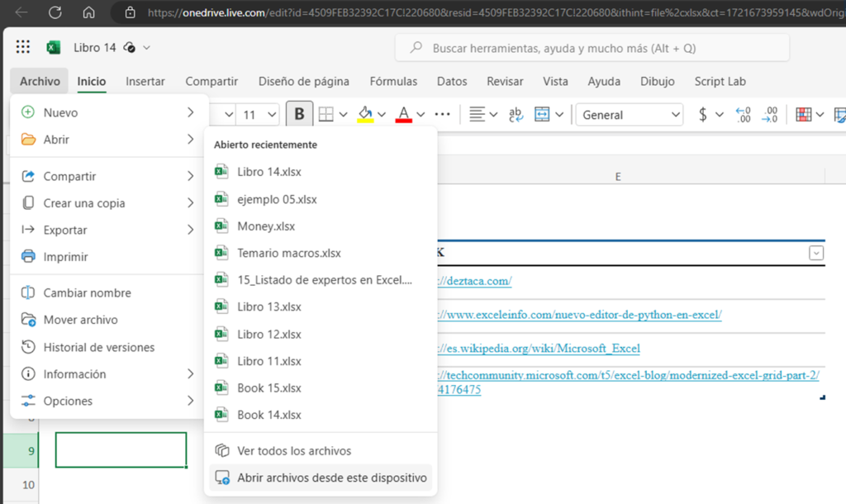The height and width of the screenshot is (504, 846).
Task: Open recent file Book 14.xlsx
Action: click(321, 415)
